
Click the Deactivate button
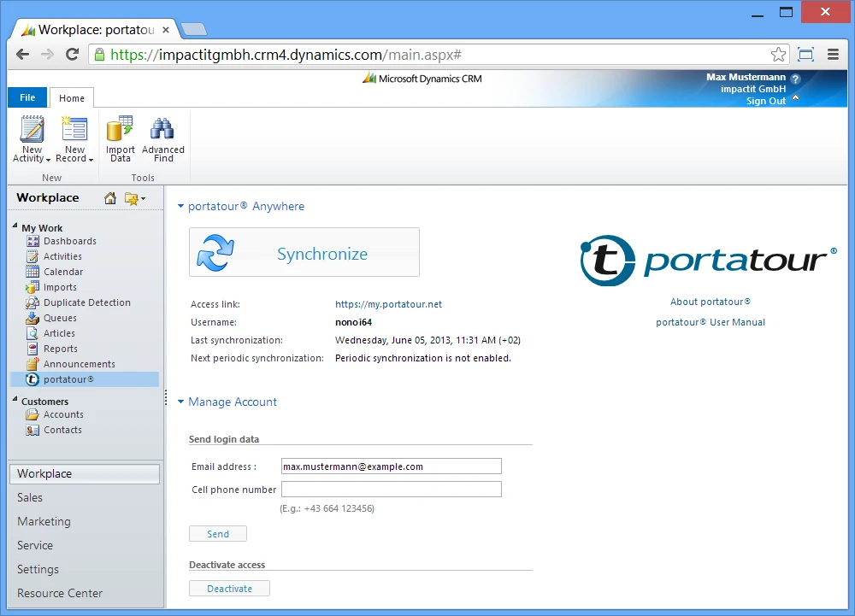pos(229,588)
